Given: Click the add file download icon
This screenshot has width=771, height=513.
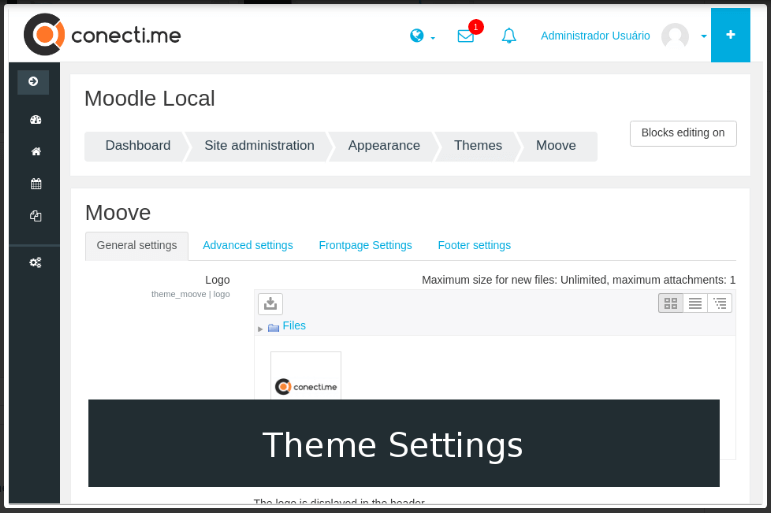Looking at the screenshot, I should [x=270, y=303].
